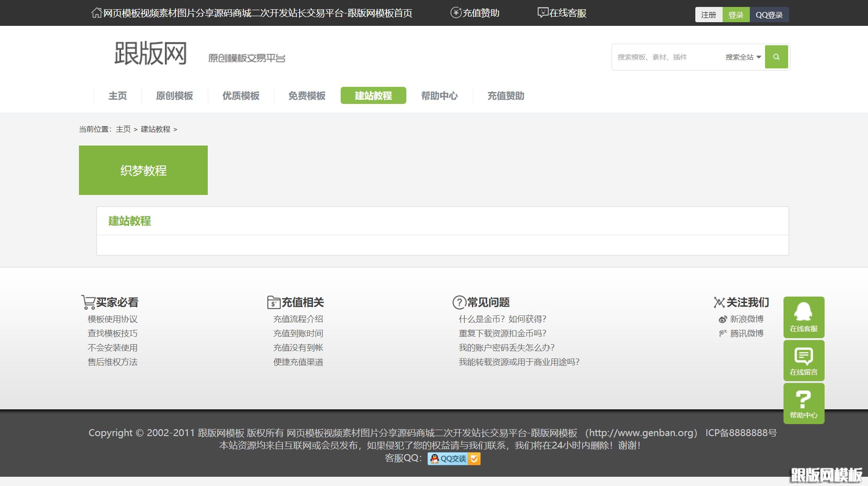Click the 注册 button
868x486 pixels.
[708, 14]
